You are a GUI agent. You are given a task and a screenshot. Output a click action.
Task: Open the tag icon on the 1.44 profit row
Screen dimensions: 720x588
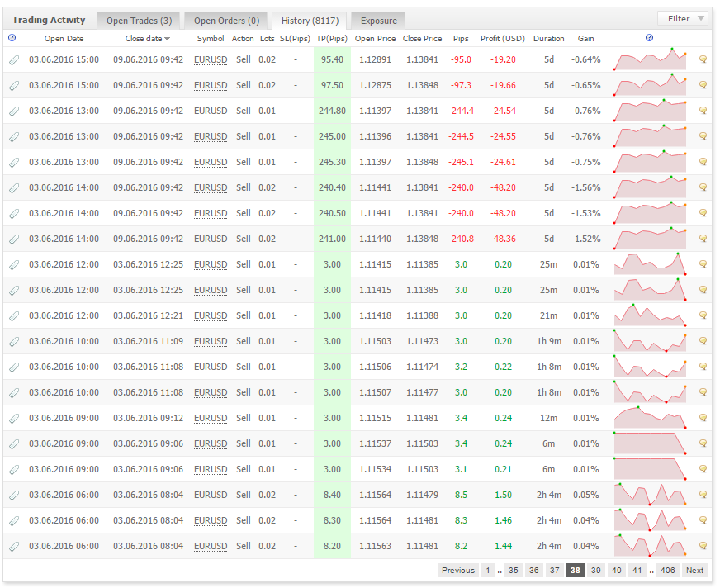pos(14,547)
